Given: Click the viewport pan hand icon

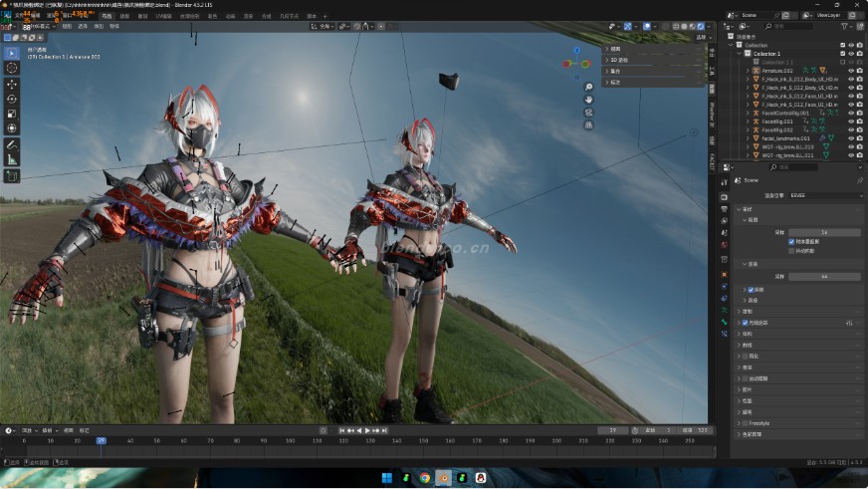Looking at the screenshot, I should [x=588, y=100].
